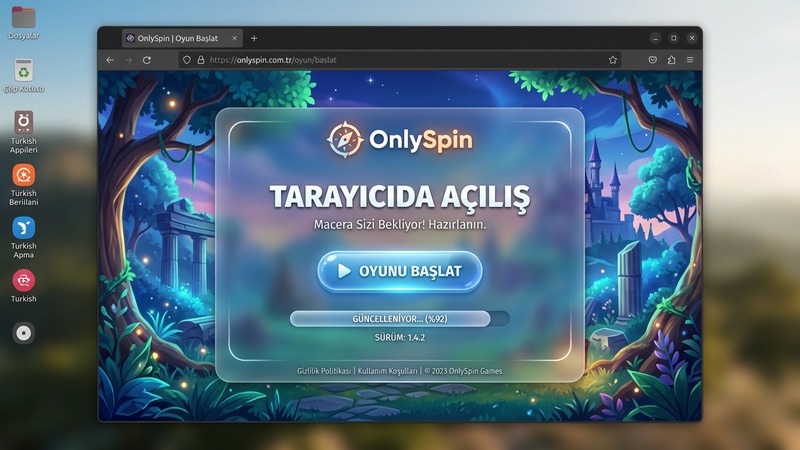Viewport: 800px width, 450px height.
Task: Click the Macera Sizi Bekliyor subtitle
Action: click(399, 224)
